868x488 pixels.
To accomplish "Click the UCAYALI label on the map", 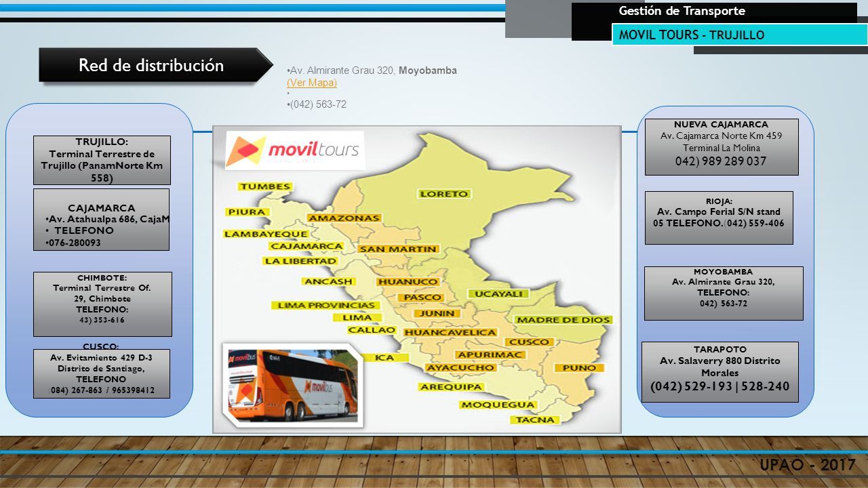I will pyautogui.click(x=498, y=294).
